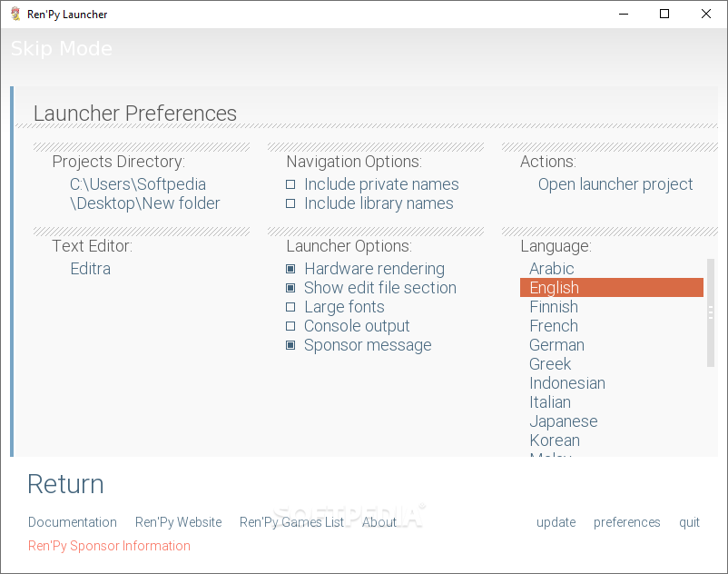Open the Ren'Py Games List
The height and width of the screenshot is (574, 728).
(x=291, y=522)
